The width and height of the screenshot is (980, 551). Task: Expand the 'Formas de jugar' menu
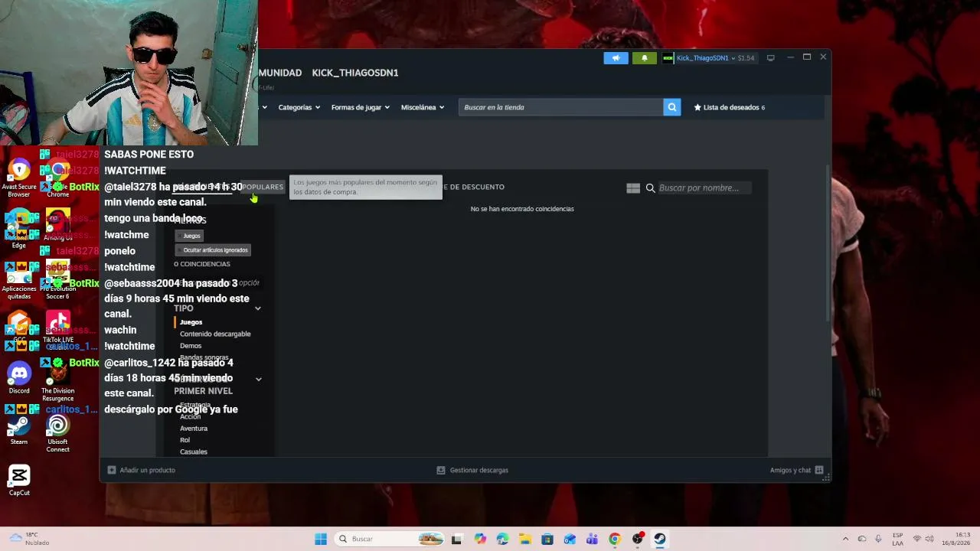click(361, 107)
